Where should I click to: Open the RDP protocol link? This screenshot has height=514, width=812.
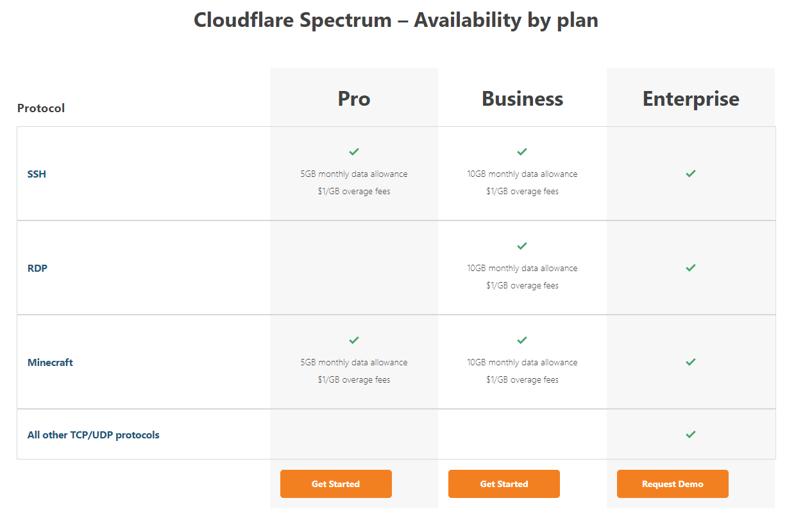coord(37,268)
